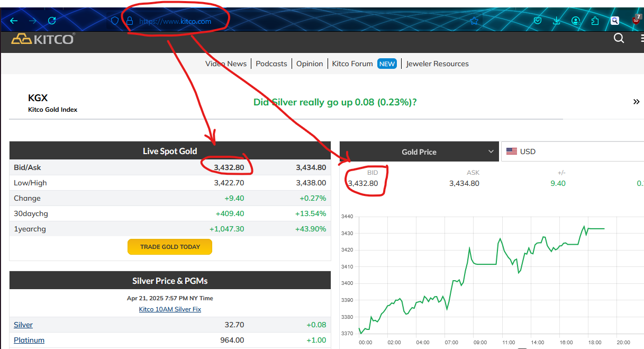644x349 pixels.
Task: Open the Firefox account profile icon
Action: click(576, 21)
